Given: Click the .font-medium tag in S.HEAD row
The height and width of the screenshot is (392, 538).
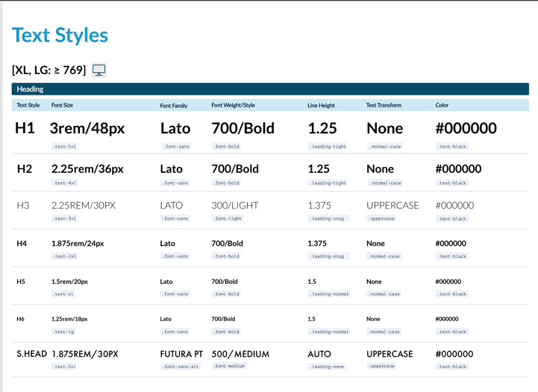Looking at the screenshot, I should [229, 366].
